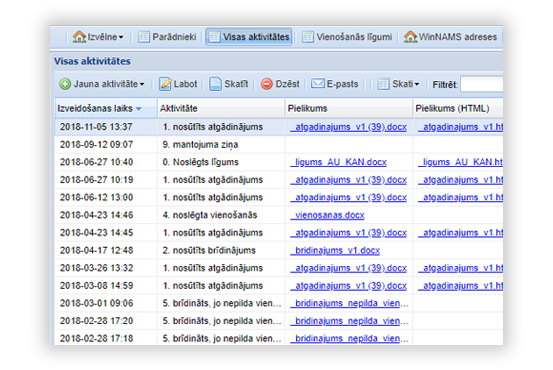Toggle sort arrow on Izveidošanas laiks column
Screen dimensions: 553x370
click(139, 109)
